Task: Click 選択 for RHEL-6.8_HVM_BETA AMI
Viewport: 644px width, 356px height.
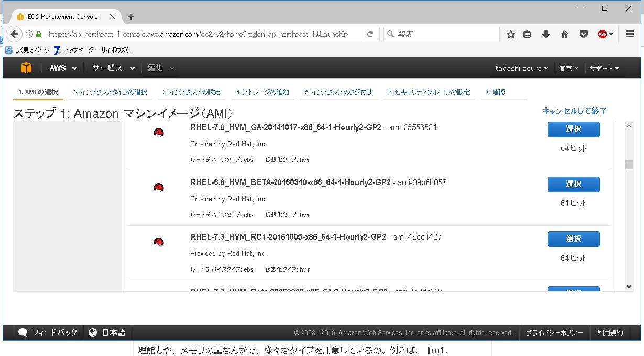Action: 574,185
